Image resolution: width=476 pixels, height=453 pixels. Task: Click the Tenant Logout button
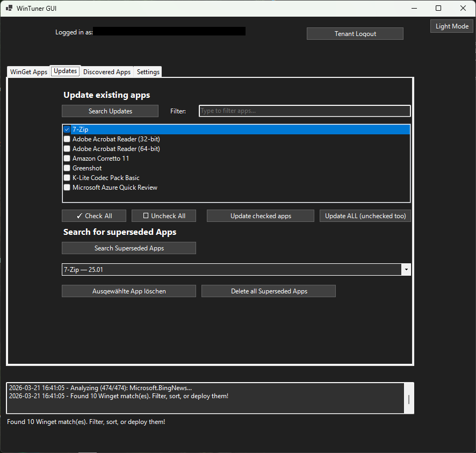[355, 34]
